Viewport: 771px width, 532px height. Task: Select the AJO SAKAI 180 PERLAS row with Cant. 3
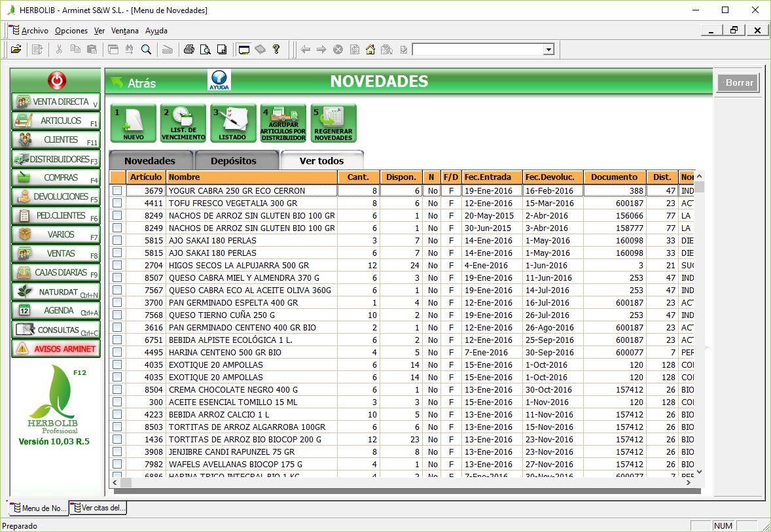[401, 240]
